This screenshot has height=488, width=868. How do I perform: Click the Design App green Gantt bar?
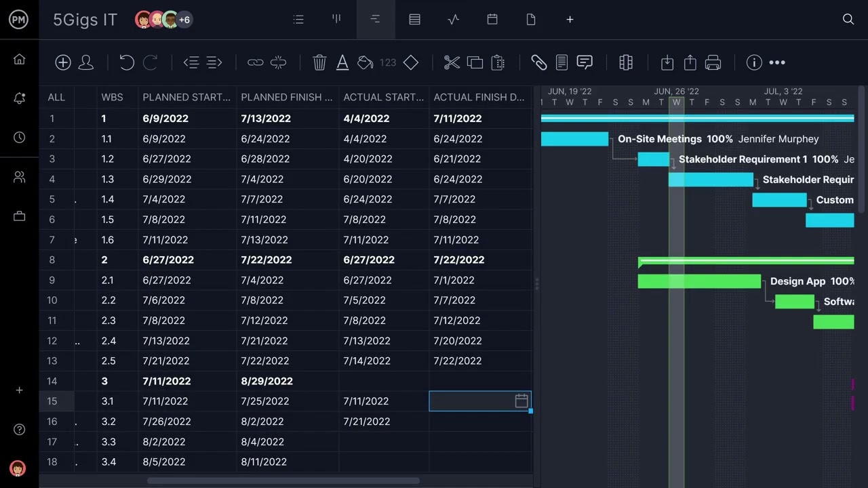pos(699,281)
